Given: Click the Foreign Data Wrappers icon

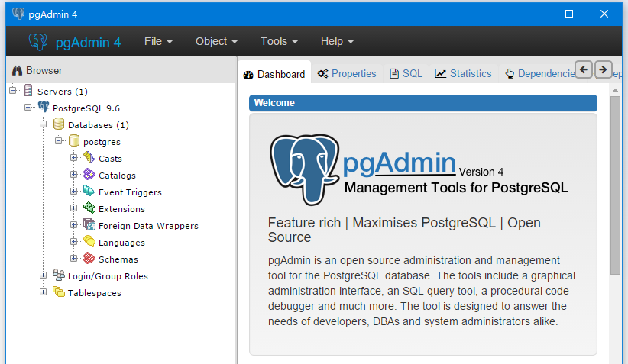Looking at the screenshot, I should [x=89, y=225].
